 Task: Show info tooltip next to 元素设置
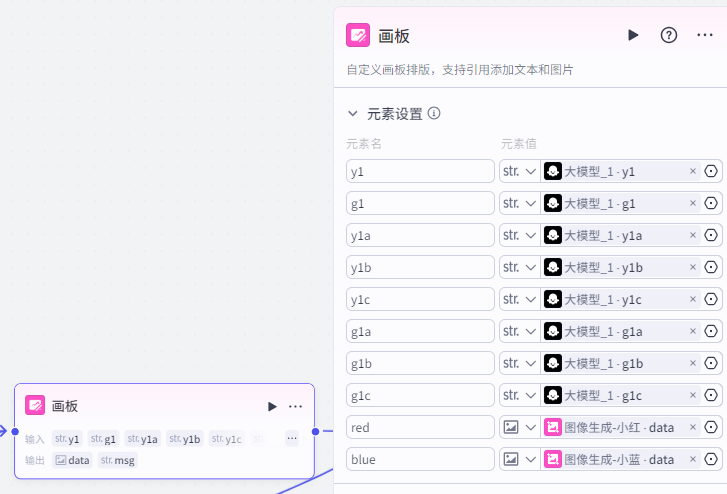tap(434, 113)
